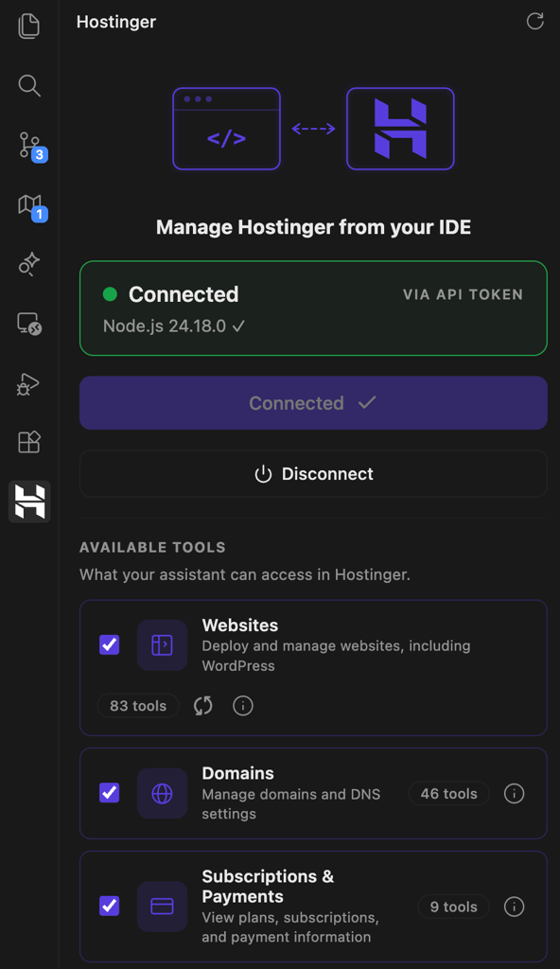Click the Hostinger panel title

click(116, 22)
